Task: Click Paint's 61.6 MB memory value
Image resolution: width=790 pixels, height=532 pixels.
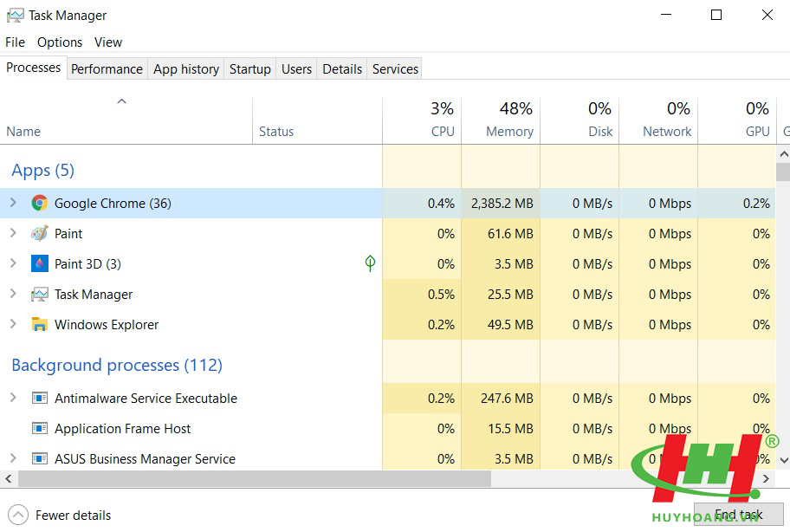Action: click(510, 233)
